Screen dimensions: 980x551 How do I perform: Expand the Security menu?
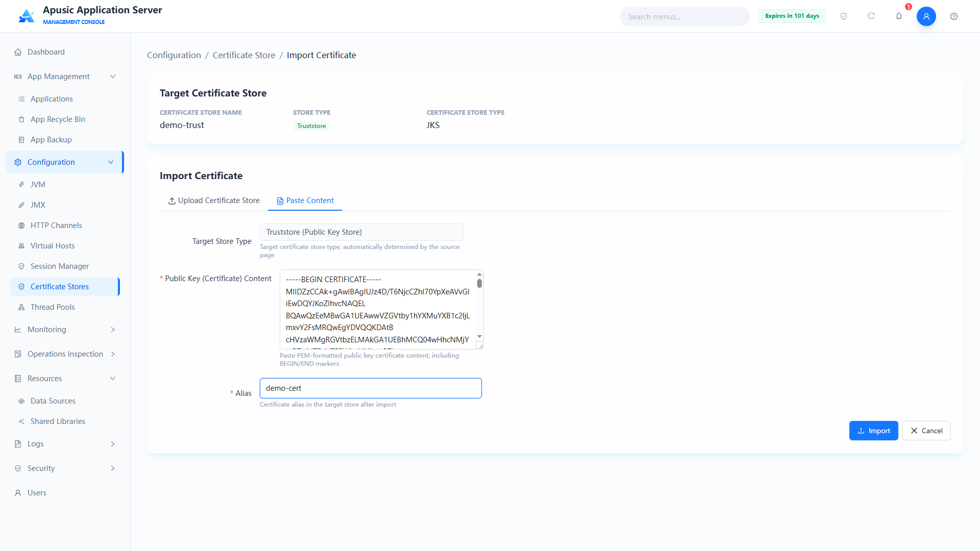pos(65,468)
